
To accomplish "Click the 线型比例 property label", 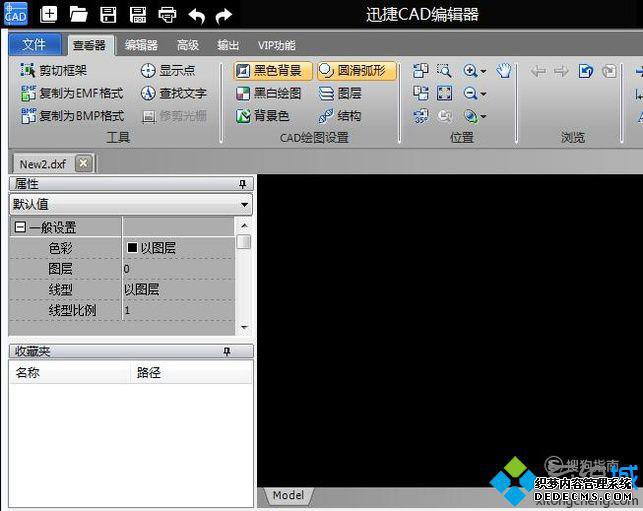I will [x=73, y=310].
